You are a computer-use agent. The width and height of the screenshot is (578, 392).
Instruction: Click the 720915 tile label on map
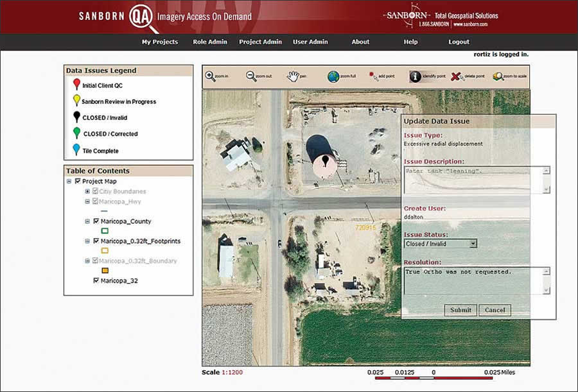coord(365,228)
